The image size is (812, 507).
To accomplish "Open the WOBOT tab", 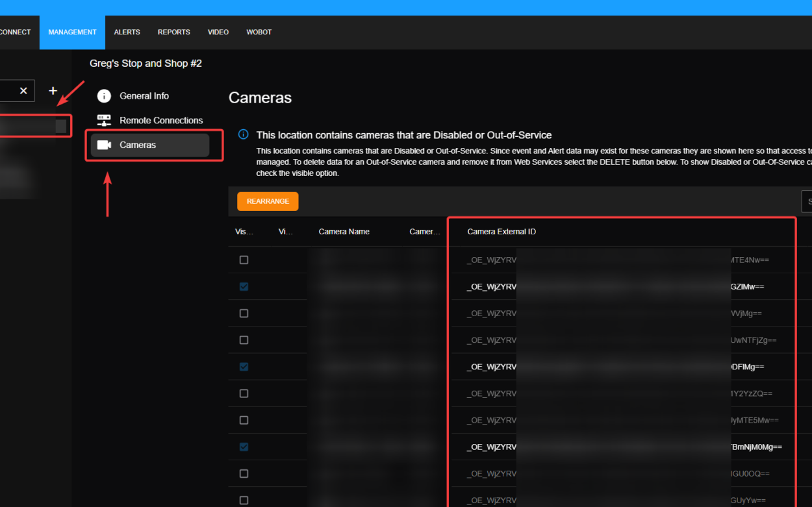I will click(x=259, y=32).
